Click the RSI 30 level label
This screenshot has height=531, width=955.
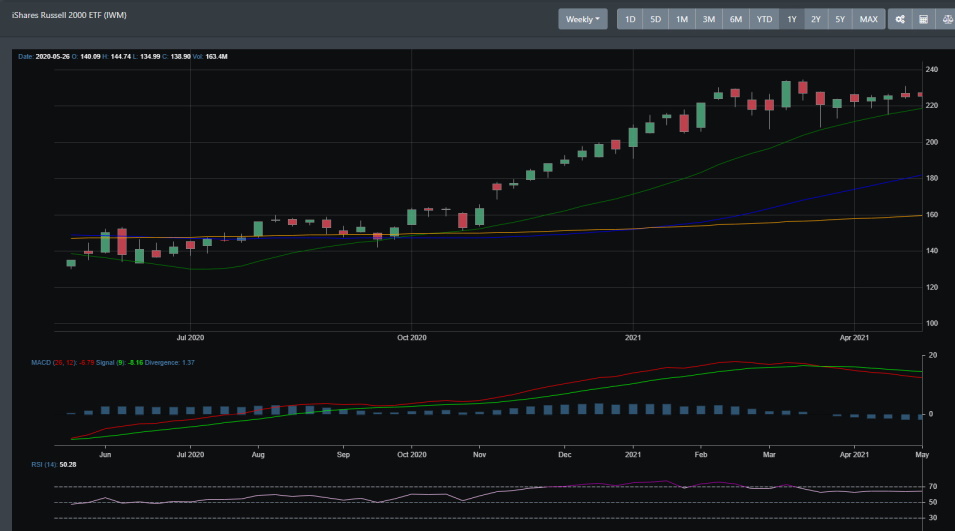[932, 518]
